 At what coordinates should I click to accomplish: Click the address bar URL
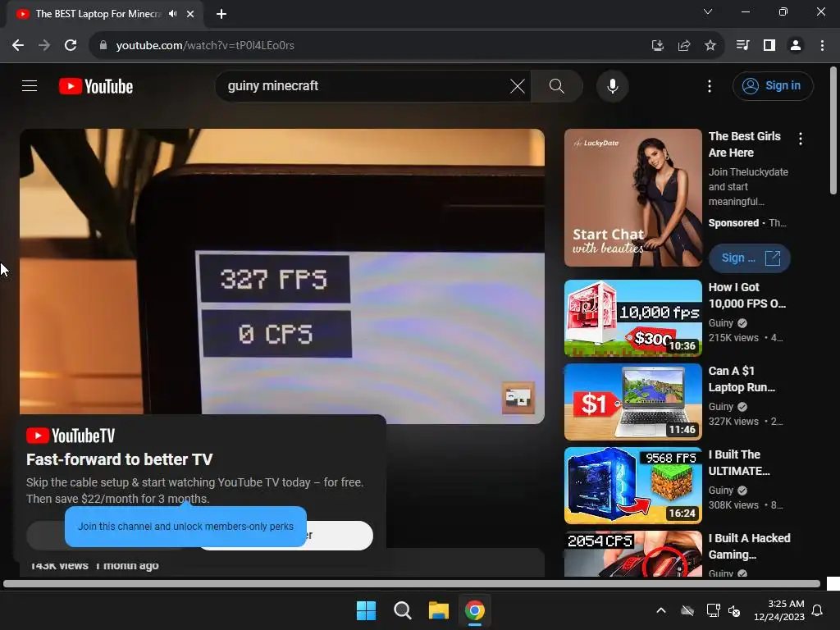click(205, 46)
